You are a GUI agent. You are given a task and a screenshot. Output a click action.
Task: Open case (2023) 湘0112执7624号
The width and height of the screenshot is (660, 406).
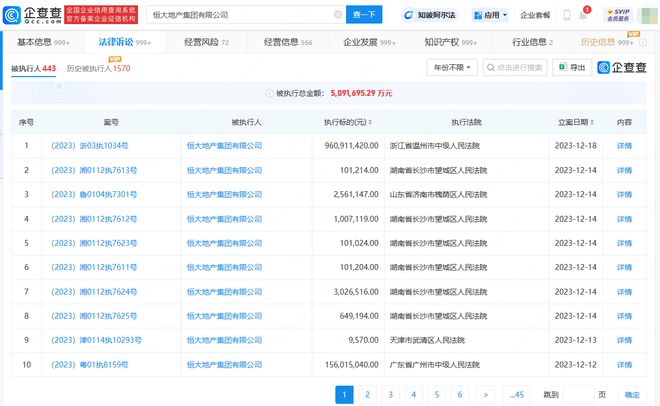[94, 292]
